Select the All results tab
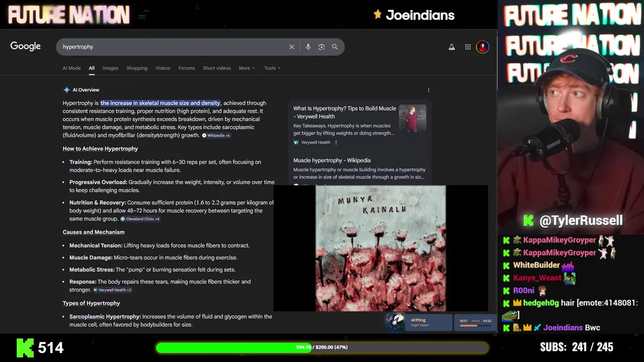Screen dimensions: 644x362 [x=92, y=68]
